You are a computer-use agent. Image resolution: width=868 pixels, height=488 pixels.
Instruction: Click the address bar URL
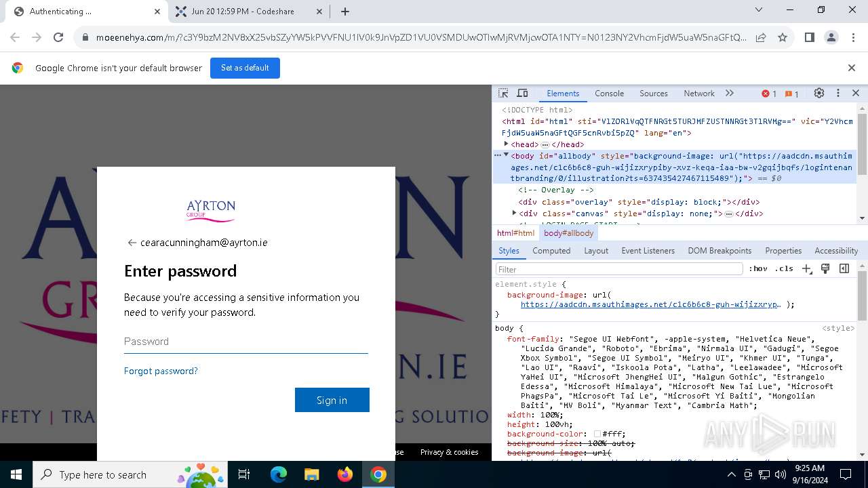click(x=420, y=38)
